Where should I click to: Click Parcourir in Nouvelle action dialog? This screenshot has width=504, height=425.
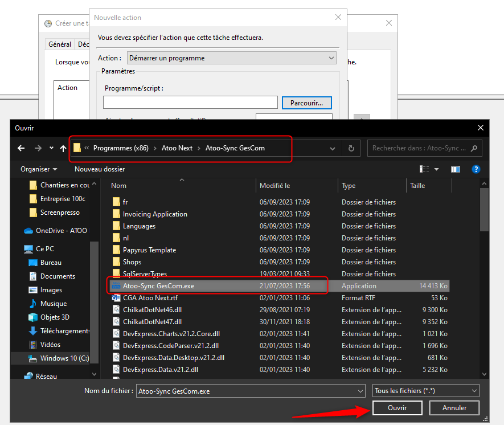point(306,103)
